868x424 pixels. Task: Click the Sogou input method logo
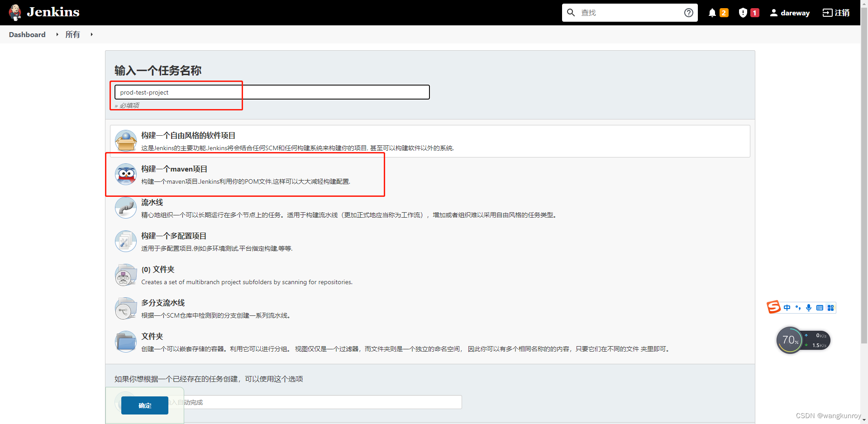click(x=774, y=307)
